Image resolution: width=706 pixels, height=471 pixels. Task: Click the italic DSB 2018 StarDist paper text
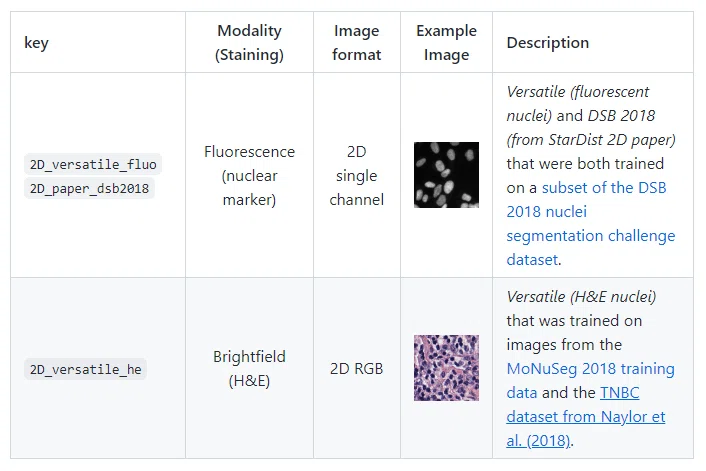point(591,127)
